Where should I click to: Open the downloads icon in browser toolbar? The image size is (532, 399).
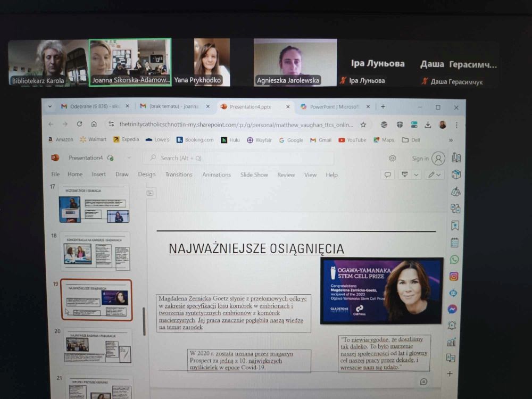tap(428, 125)
